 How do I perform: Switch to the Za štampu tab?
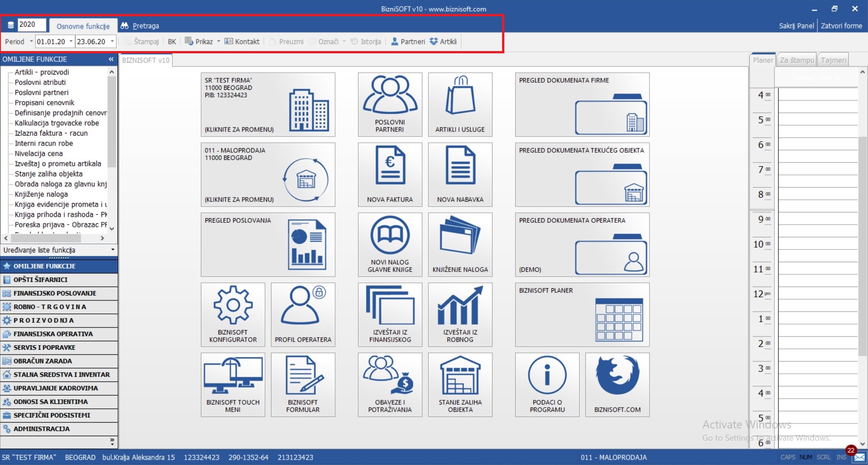pos(797,60)
